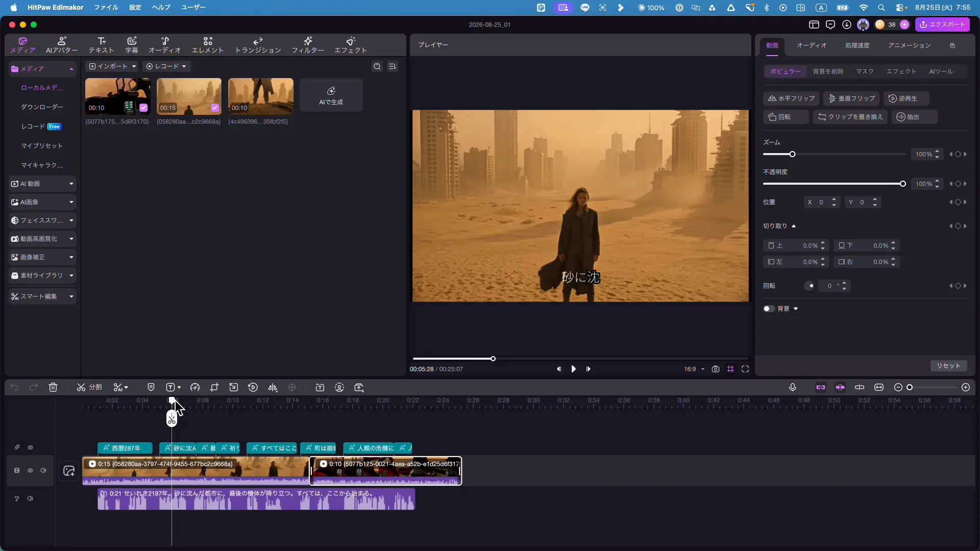Add a keyframe for ズーム
The image size is (980, 551).
[x=958, y=154]
